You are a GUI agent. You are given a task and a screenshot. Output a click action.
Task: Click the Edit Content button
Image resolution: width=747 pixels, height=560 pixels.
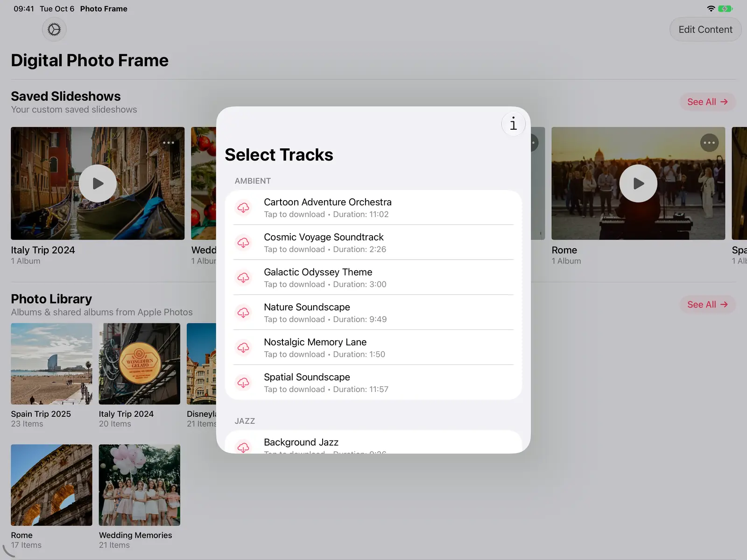click(705, 29)
